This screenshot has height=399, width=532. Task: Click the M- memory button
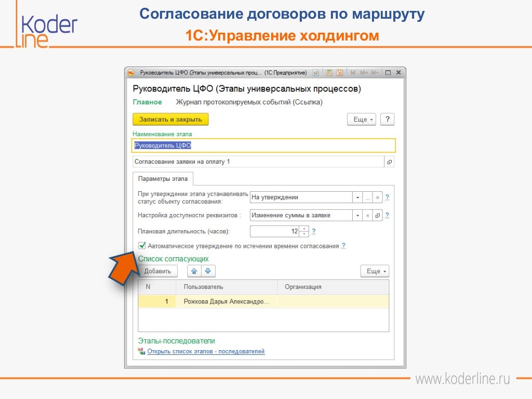click(x=374, y=73)
